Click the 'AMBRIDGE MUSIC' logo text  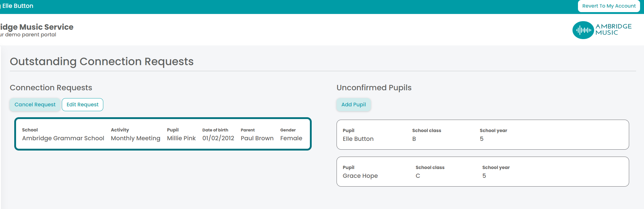[x=613, y=29]
